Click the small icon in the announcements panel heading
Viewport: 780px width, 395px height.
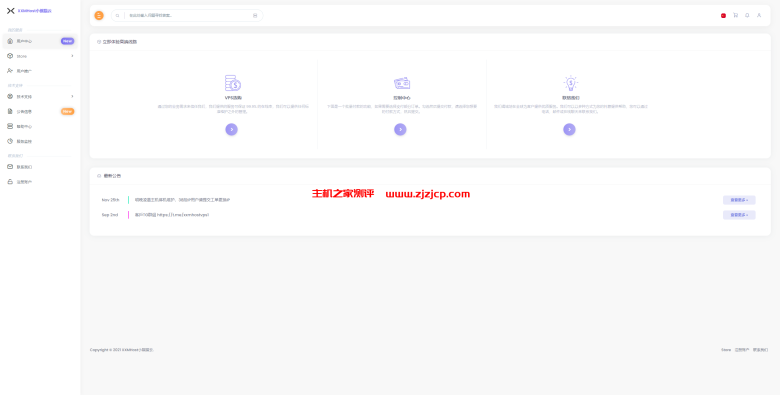click(x=99, y=176)
